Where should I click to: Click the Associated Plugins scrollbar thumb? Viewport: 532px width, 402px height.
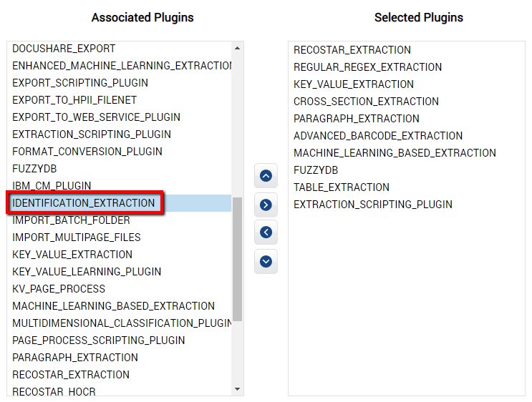point(237,259)
